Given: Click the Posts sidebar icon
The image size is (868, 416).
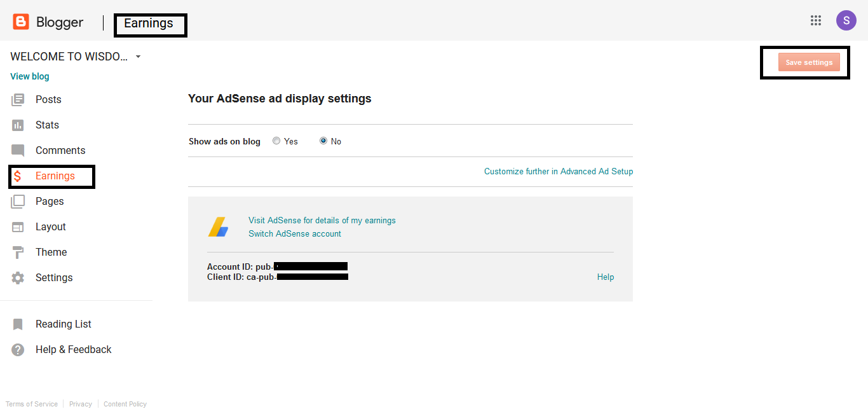Looking at the screenshot, I should click(18, 100).
